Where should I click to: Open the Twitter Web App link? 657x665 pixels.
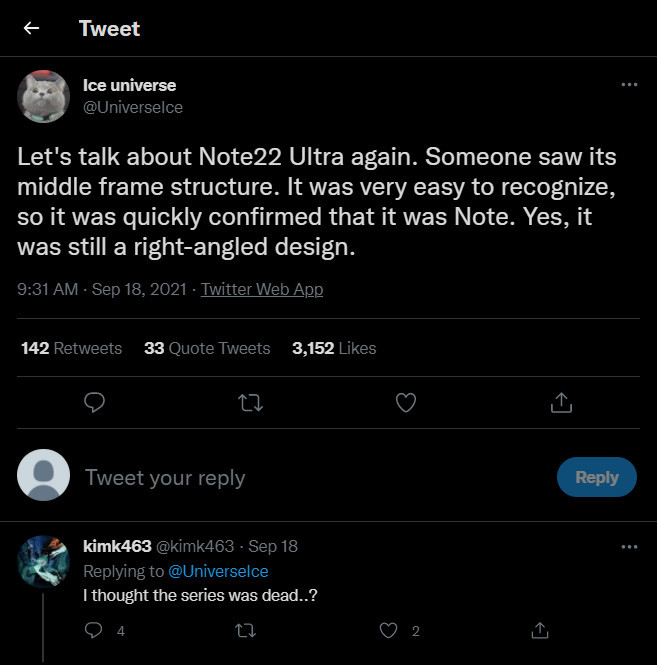(262, 289)
